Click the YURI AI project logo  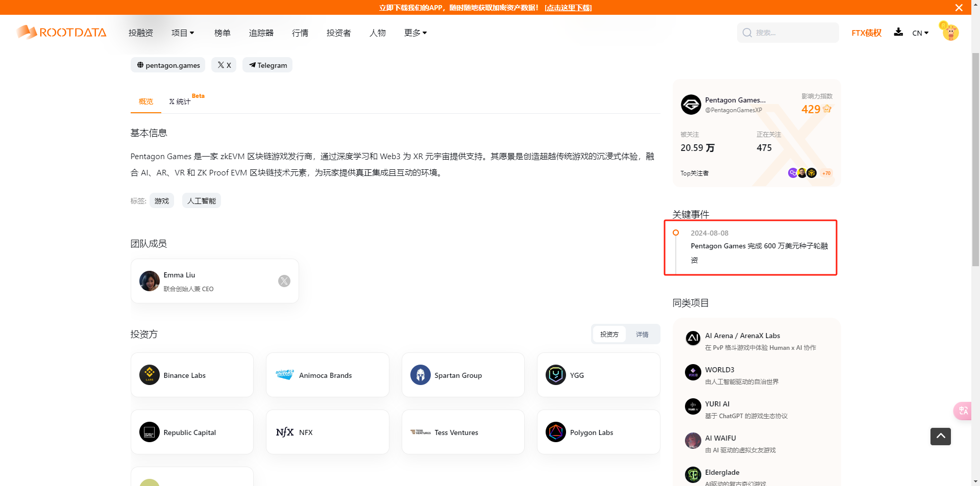693,406
